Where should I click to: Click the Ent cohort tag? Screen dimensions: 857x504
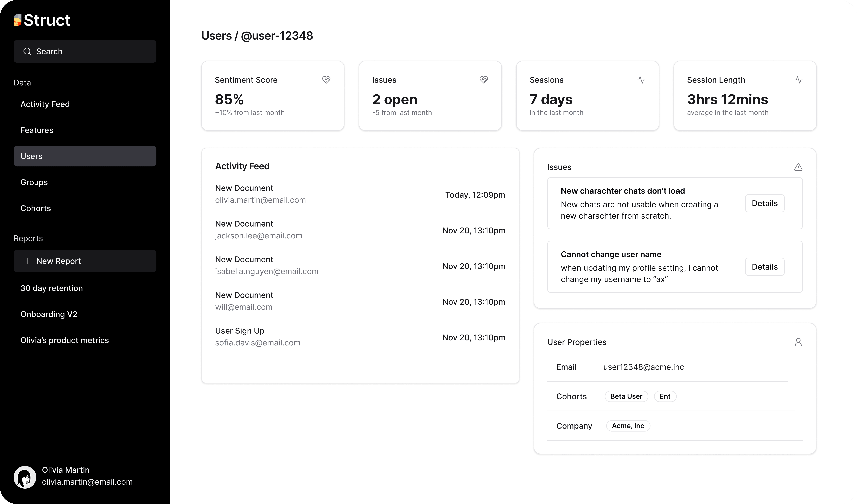click(x=665, y=396)
